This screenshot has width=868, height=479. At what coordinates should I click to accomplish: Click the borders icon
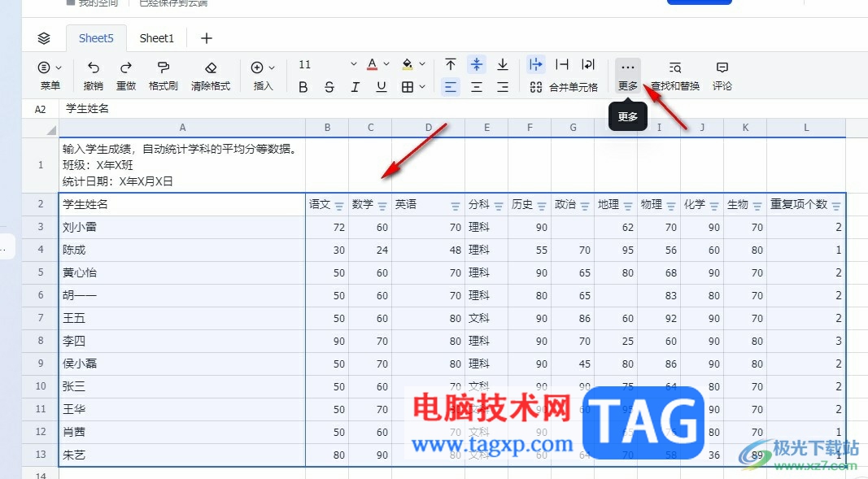click(408, 87)
